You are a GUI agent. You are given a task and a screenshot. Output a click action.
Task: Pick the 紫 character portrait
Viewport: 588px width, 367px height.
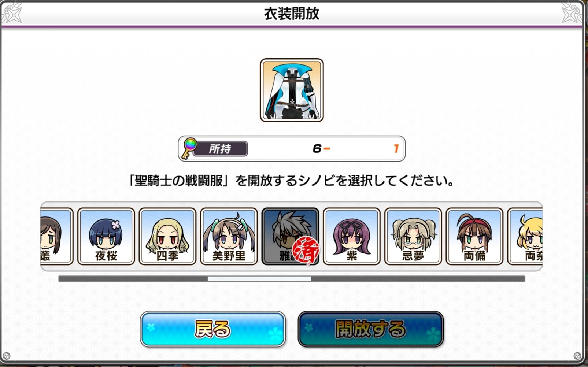352,236
